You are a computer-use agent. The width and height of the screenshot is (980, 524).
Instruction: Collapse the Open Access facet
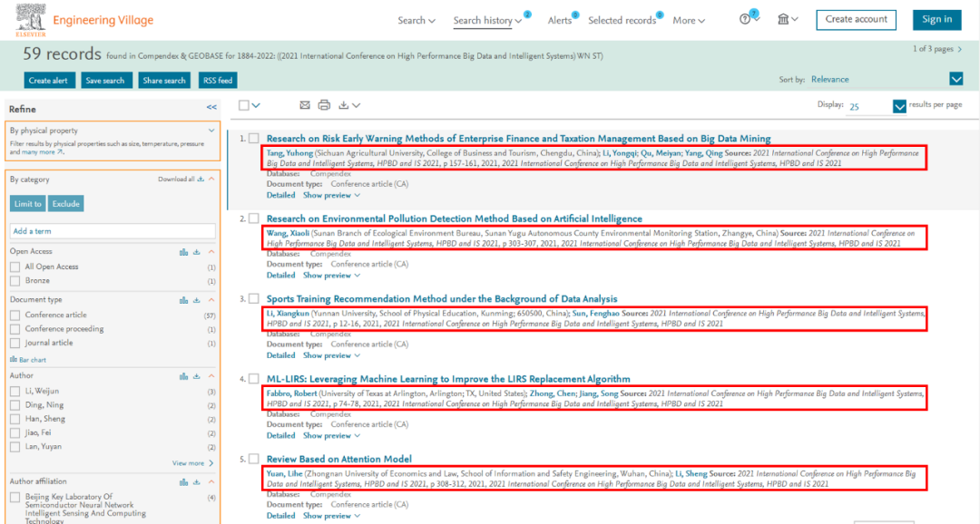click(211, 252)
